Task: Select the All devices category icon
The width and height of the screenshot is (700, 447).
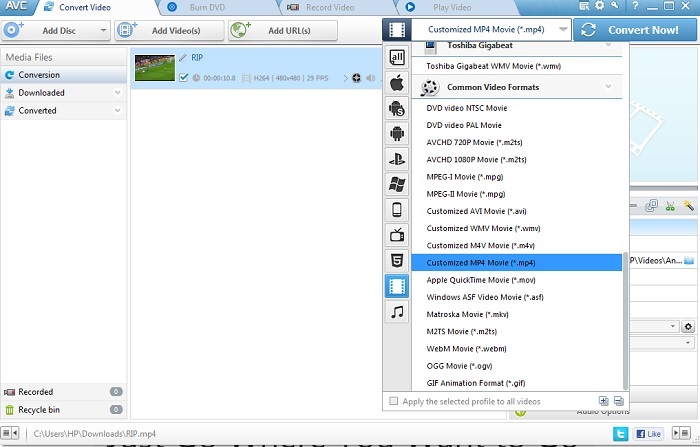Action: point(397,57)
